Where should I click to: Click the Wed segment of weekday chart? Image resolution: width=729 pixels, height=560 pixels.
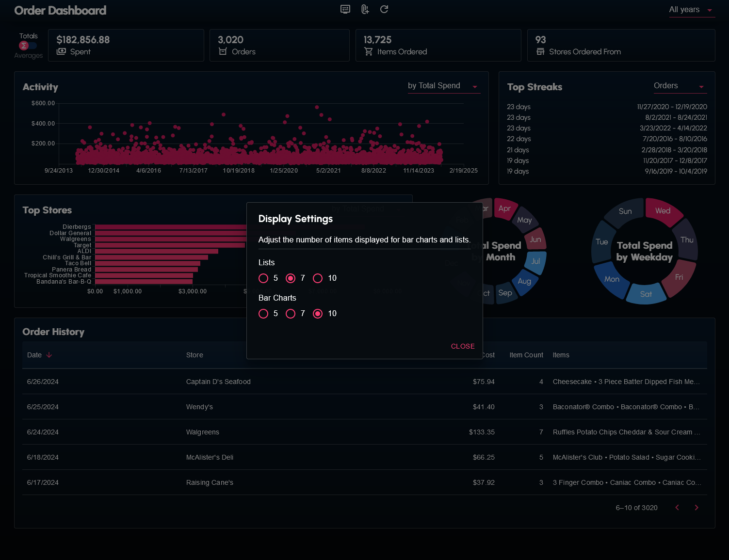tap(663, 211)
